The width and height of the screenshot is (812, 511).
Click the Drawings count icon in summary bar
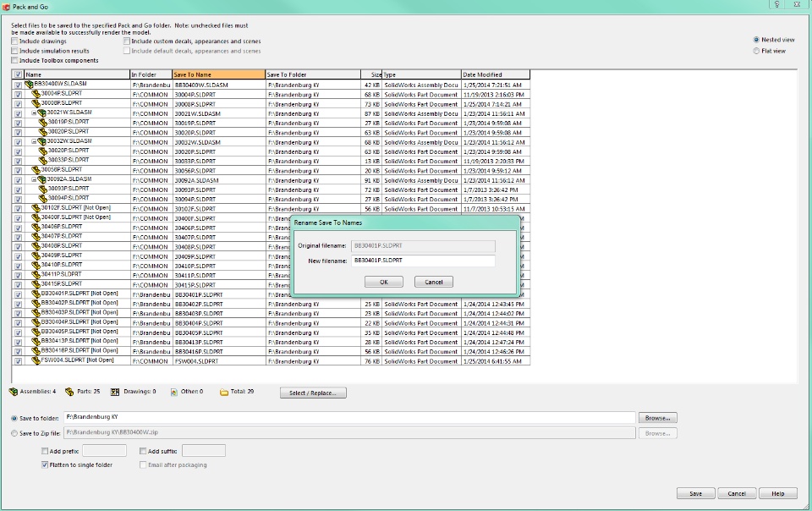point(115,392)
